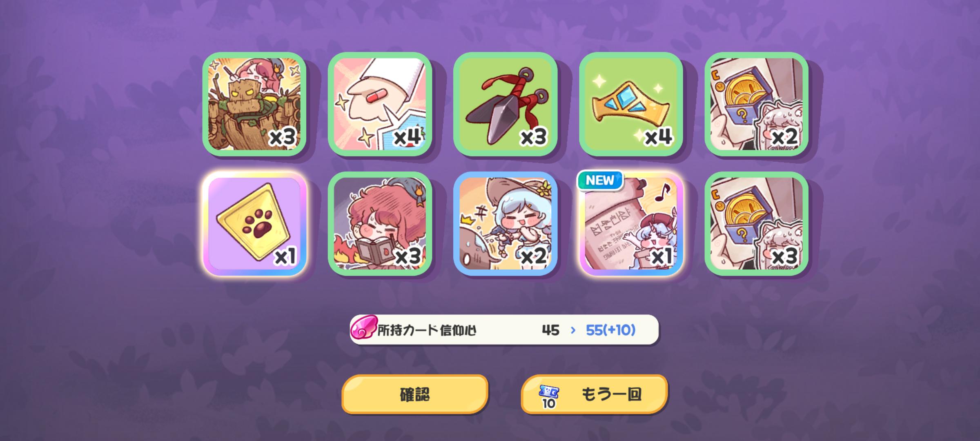
Task: Tap the wooden golem card x3
Action: (x=254, y=104)
